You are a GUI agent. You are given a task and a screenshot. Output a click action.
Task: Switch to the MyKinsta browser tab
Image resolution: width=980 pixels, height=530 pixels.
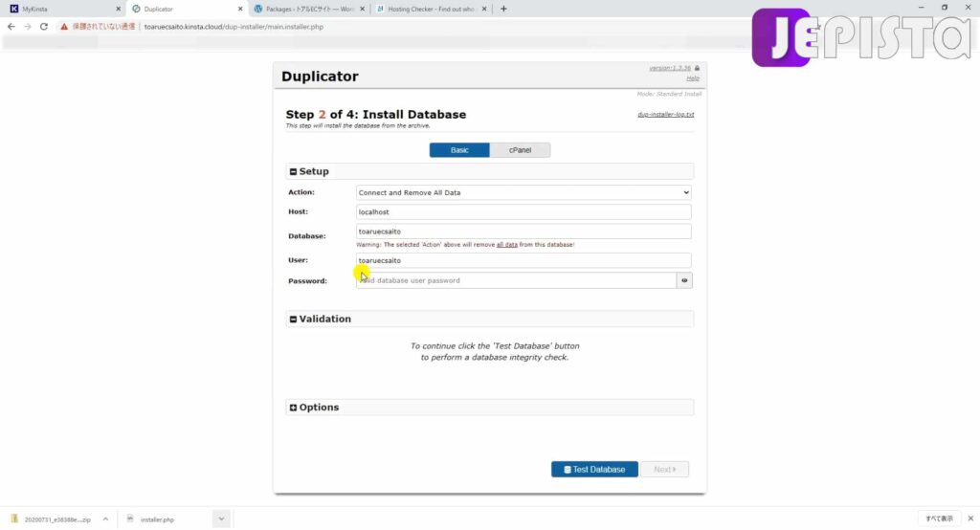pos(62,9)
